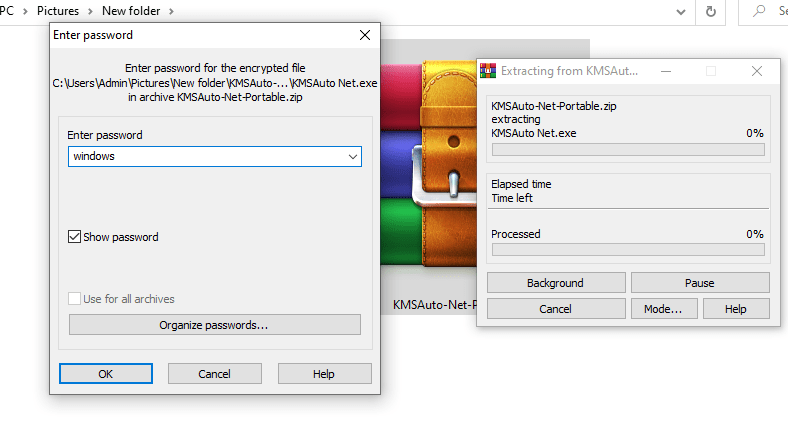This screenshot has height=445, width=788.
Task: Navigate to Pictures in address bar
Action: (58, 11)
